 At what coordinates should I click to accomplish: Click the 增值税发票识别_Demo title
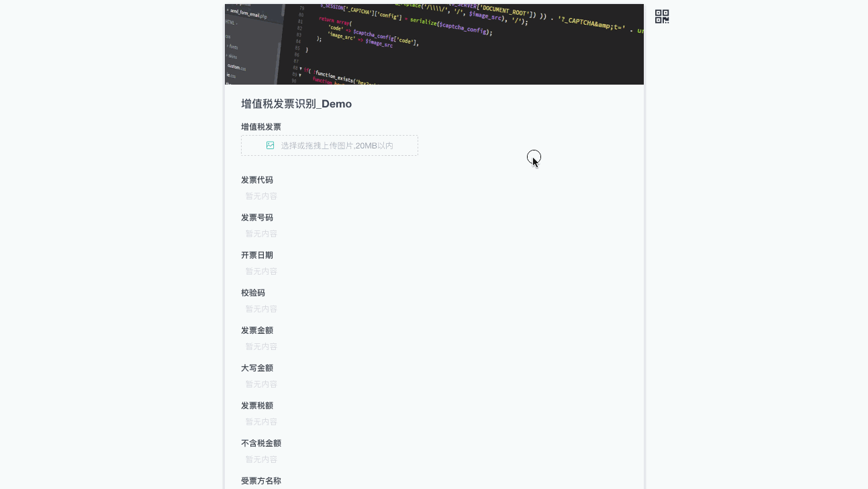point(297,103)
